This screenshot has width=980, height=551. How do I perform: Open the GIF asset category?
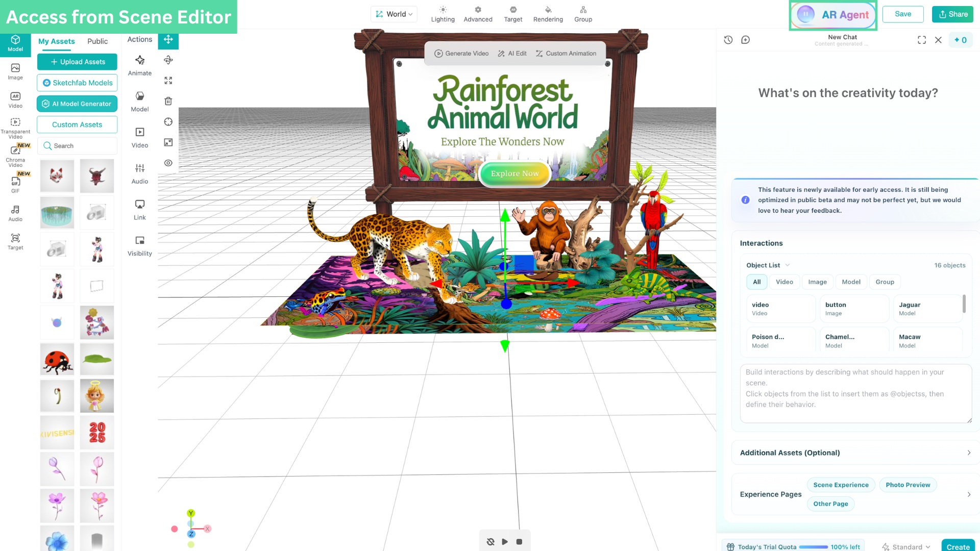point(15,185)
